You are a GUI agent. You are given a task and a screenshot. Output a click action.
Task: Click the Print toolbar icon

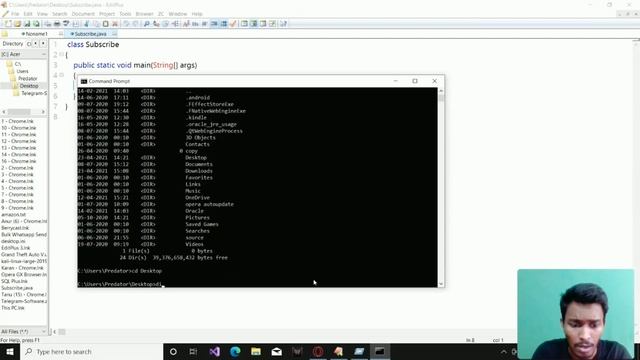[57, 24]
